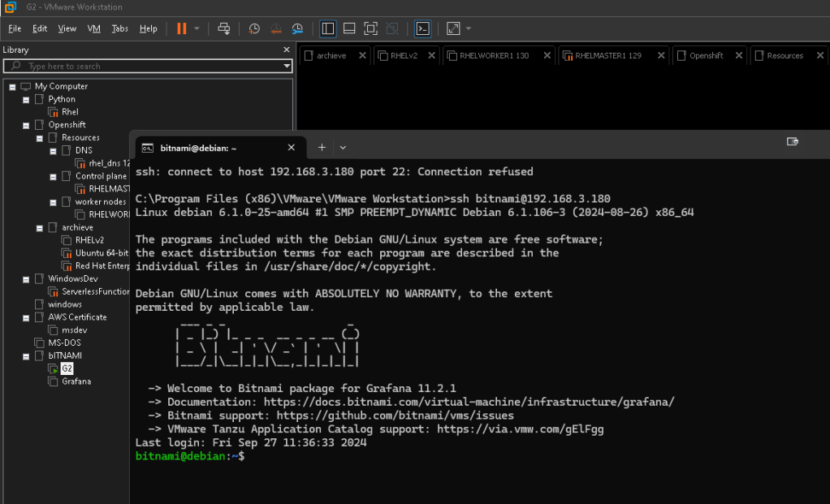Enter full screen mode icon
This screenshot has width=830, height=504.
[370, 28]
